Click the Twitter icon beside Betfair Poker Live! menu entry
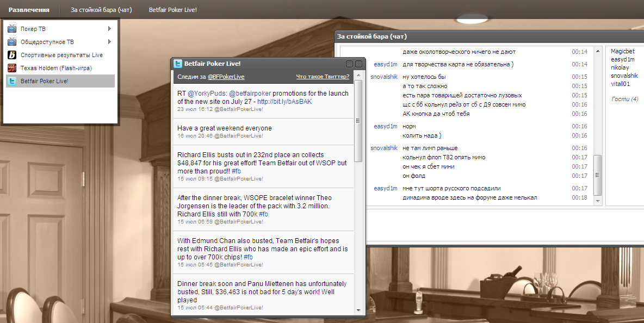The width and height of the screenshot is (644, 323). tap(12, 81)
